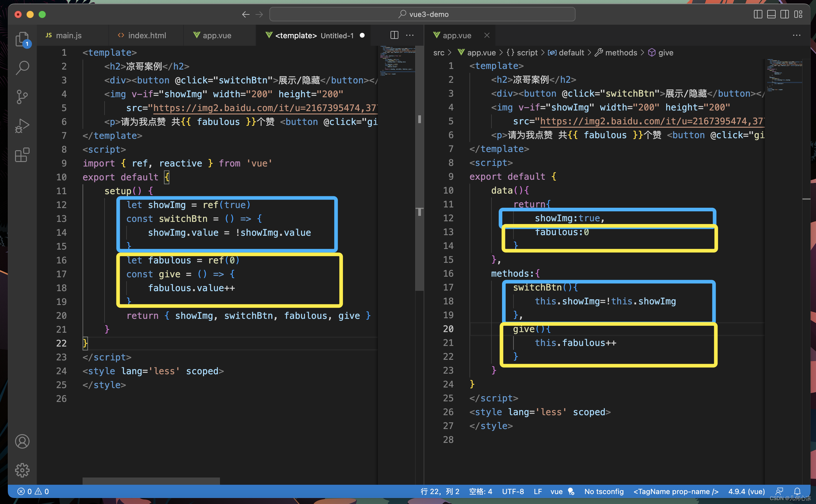Click the No tsconfig status item

pyautogui.click(x=604, y=491)
